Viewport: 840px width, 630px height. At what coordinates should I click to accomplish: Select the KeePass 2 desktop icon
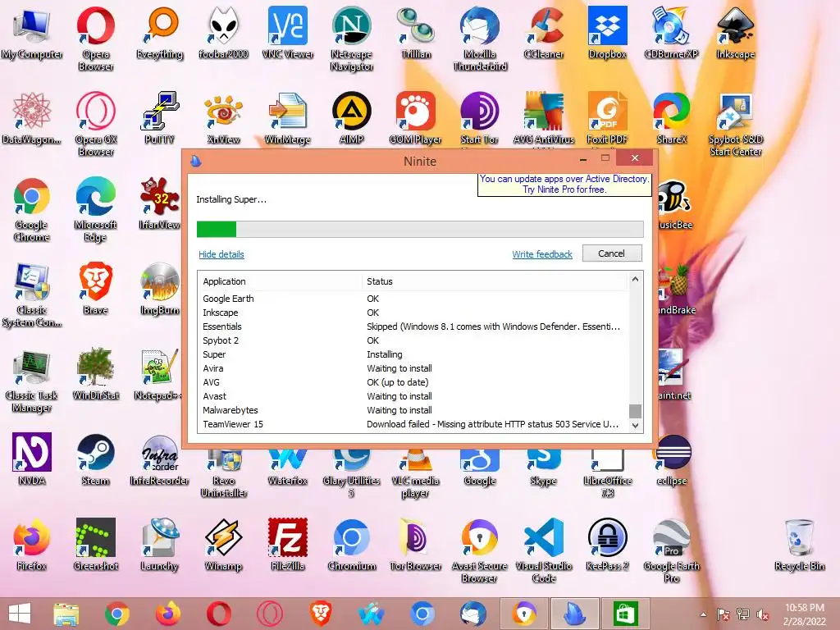[x=608, y=545]
